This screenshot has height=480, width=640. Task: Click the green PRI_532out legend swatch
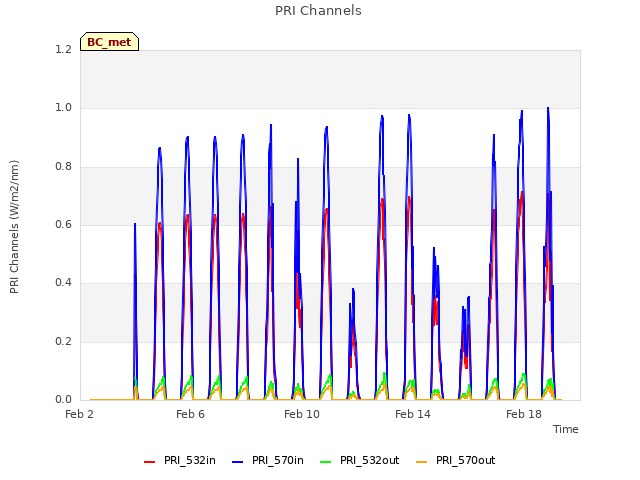326,462
